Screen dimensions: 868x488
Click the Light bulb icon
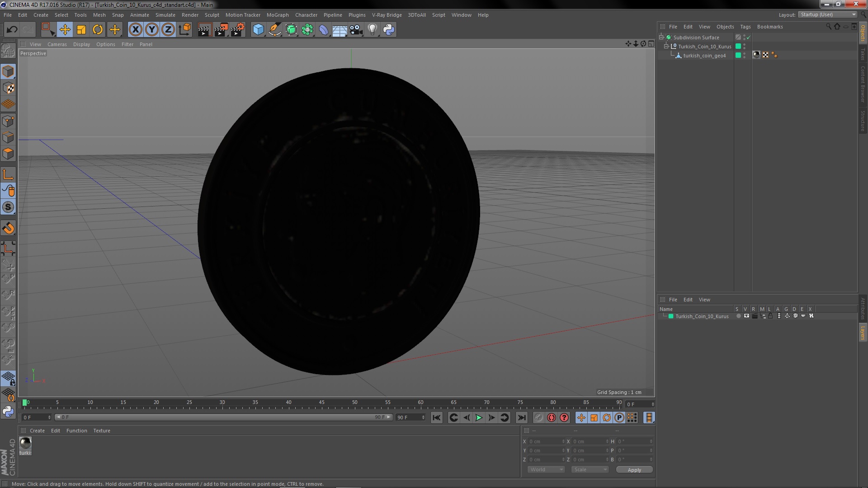tap(372, 30)
